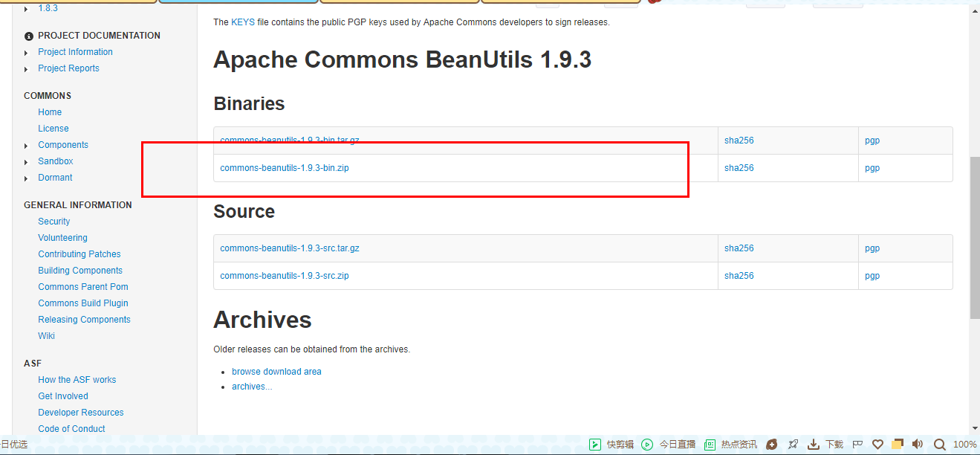
Task: Open pgp signature for bin.zip
Action: pos(872,168)
